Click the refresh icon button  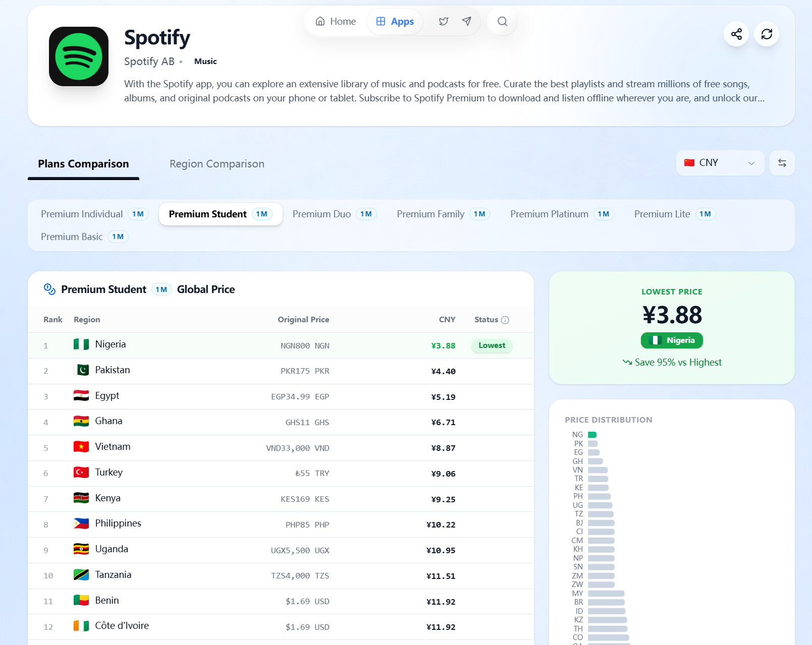pyautogui.click(x=767, y=34)
